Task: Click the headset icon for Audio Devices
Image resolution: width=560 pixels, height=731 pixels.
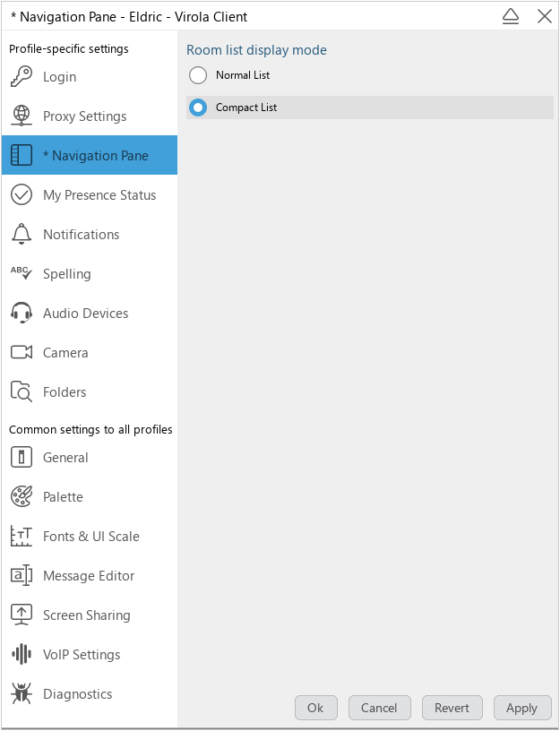Action: coord(22,314)
